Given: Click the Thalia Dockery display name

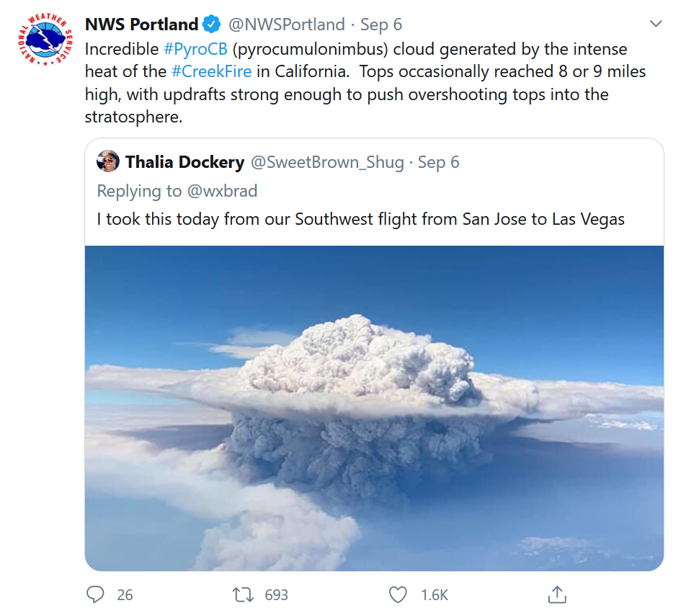Looking at the screenshot, I should [x=184, y=162].
